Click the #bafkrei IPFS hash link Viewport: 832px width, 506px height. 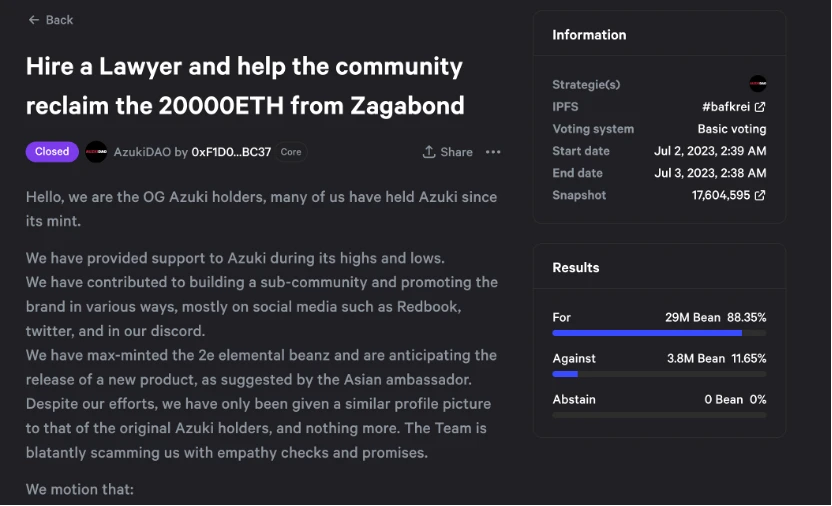coord(726,107)
